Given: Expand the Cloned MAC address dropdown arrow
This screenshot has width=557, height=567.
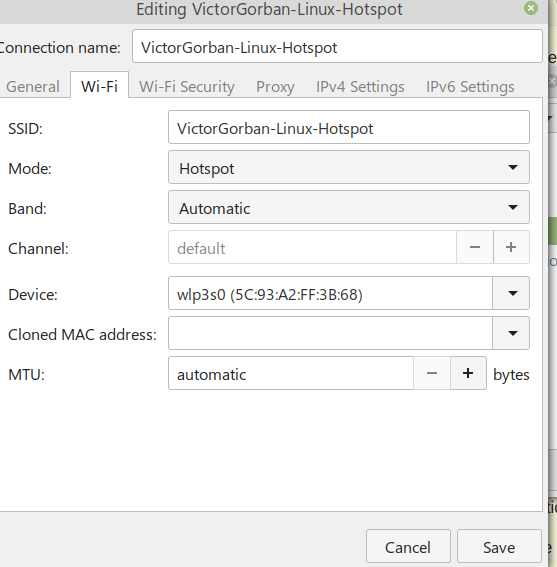Looking at the screenshot, I should coord(511,333).
